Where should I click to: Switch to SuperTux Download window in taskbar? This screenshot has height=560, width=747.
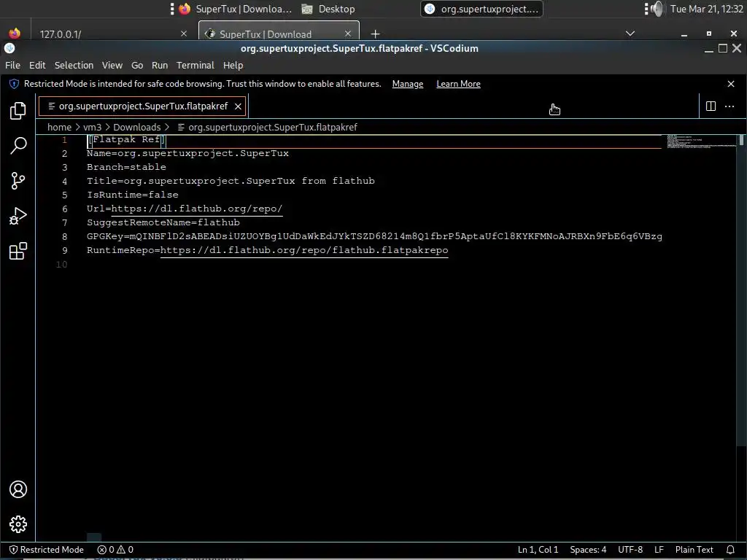[235, 9]
